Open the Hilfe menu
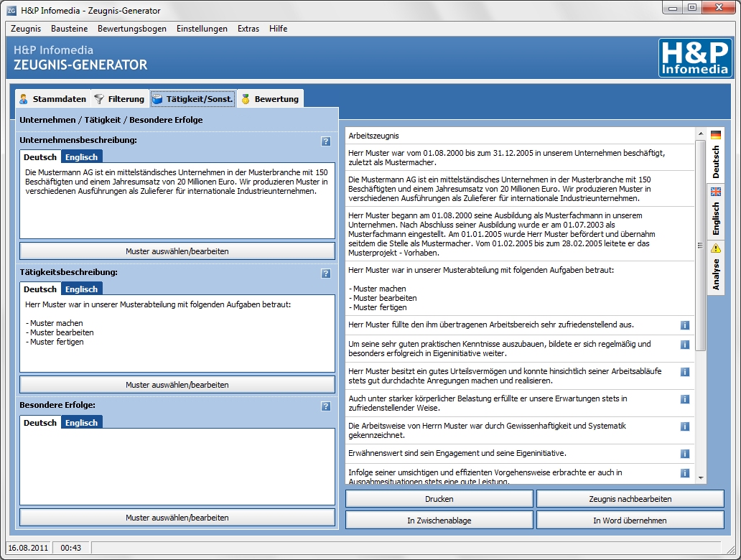741x560 pixels. (279, 28)
